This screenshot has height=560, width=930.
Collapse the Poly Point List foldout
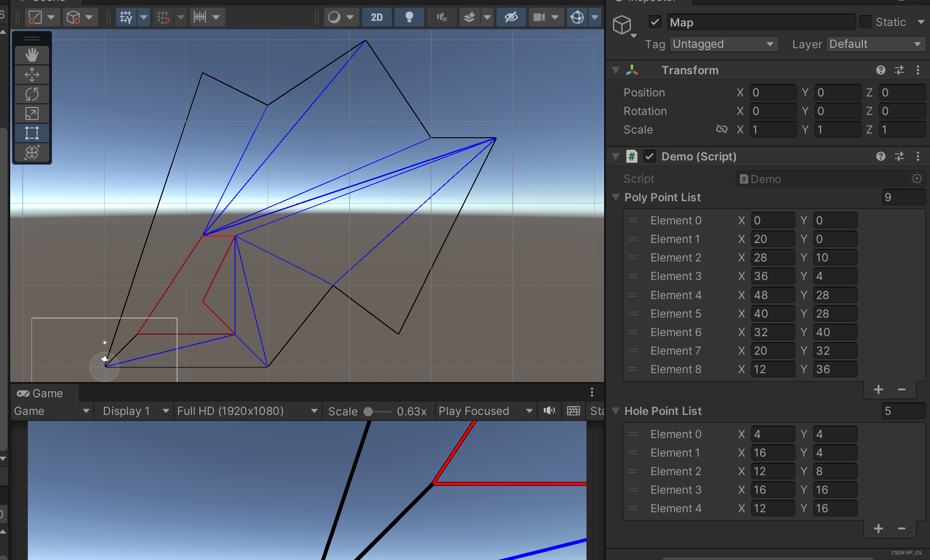(616, 197)
